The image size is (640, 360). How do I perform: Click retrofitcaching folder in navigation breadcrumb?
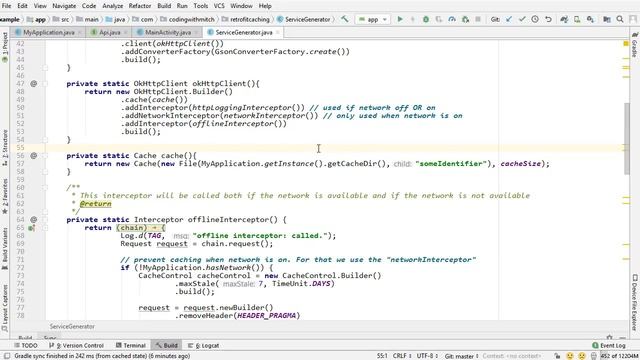(246, 19)
